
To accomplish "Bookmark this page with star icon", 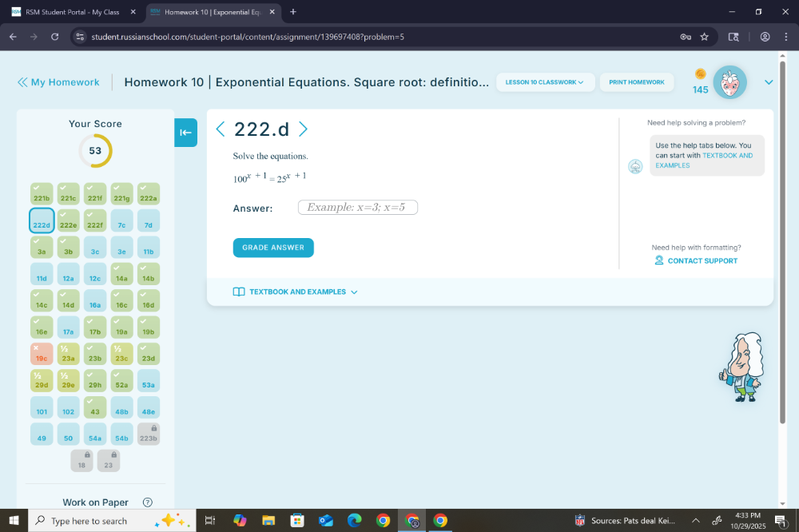I will pos(704,37).
